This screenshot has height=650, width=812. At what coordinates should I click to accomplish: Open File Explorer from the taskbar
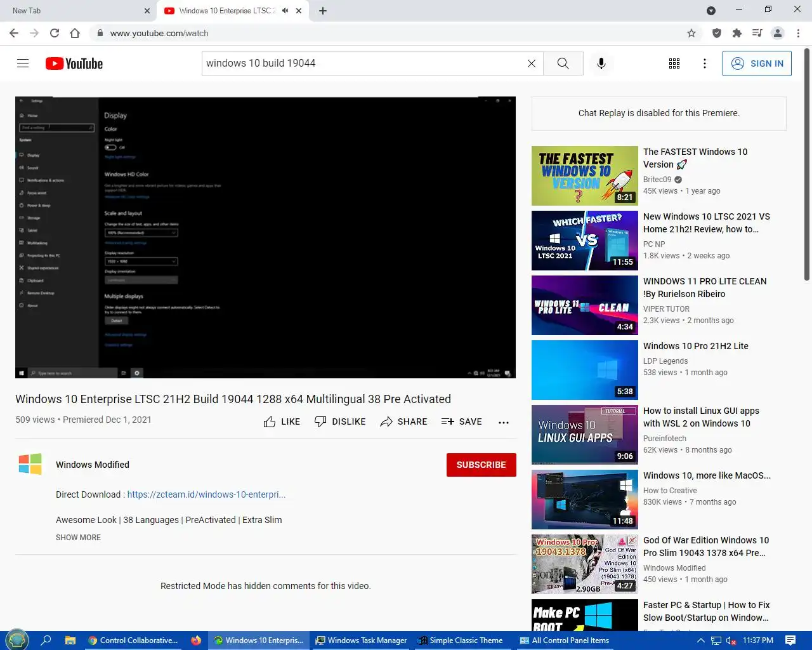70,640
